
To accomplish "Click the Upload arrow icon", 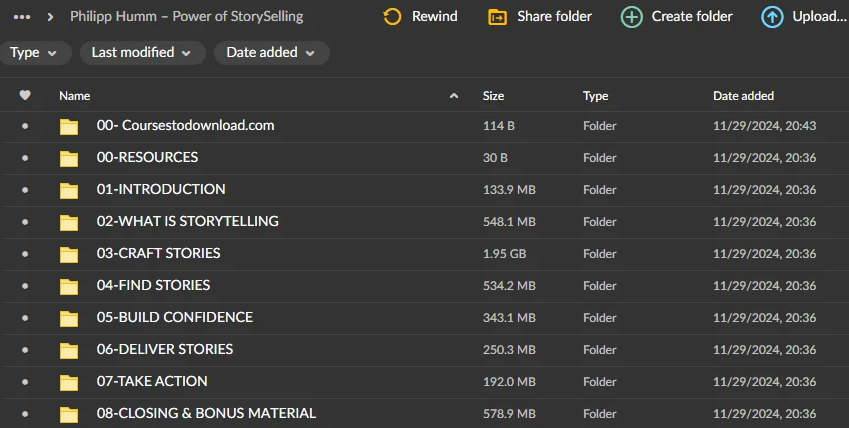I will point(772,17).
